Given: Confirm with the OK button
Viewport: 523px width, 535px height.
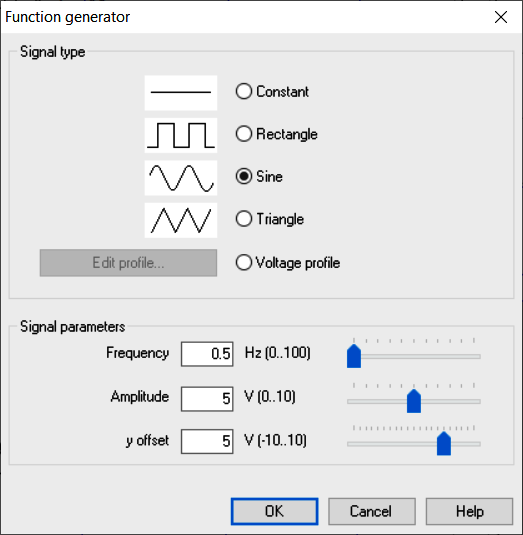Looking at the screenshot, I should (275, 511).
